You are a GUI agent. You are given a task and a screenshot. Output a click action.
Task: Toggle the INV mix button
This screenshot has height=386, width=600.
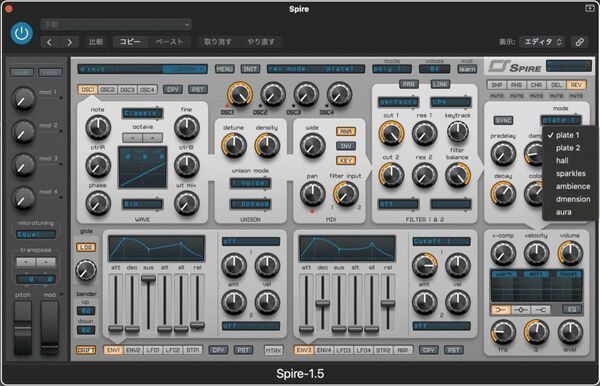[x=346, y=146]
